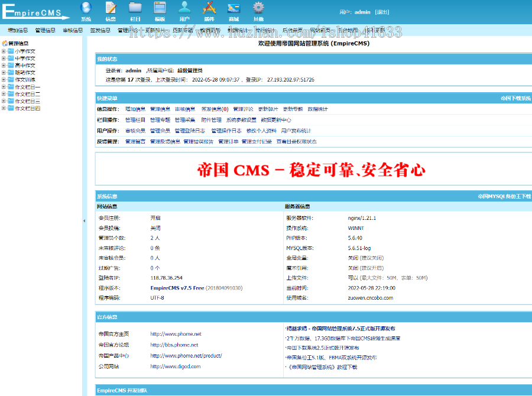
Task: Expand the 作文栏目一 tree node
Action: pos(4,87)
